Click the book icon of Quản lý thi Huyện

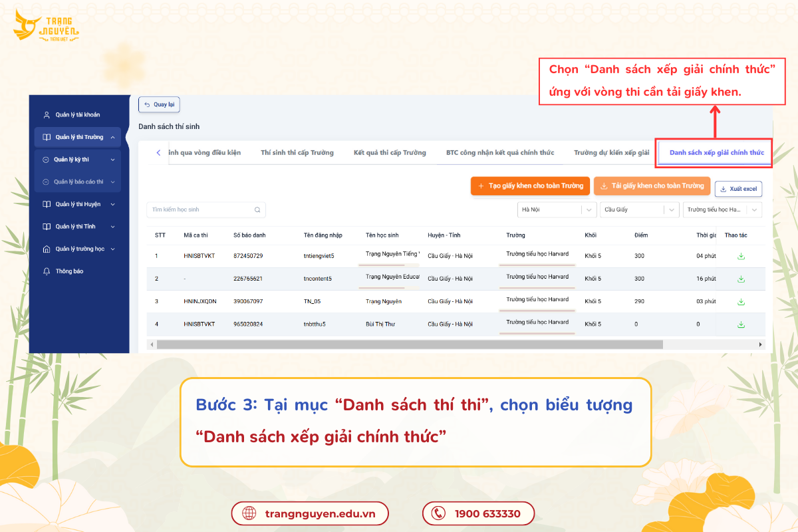click(47, 204)
